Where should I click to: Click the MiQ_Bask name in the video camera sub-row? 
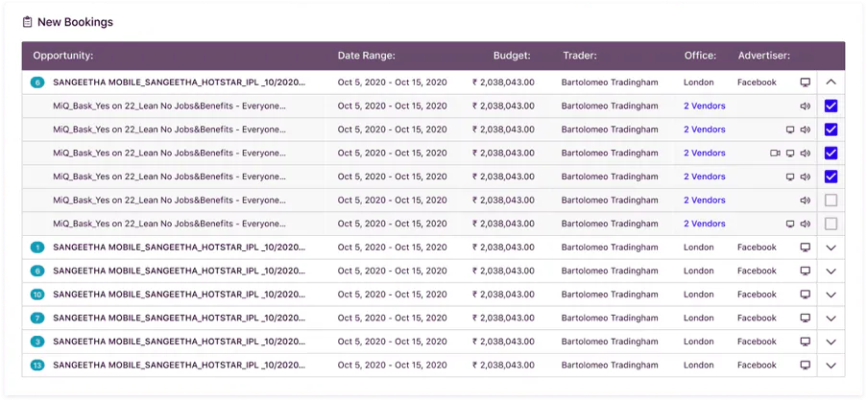click(x=169, y=153)
